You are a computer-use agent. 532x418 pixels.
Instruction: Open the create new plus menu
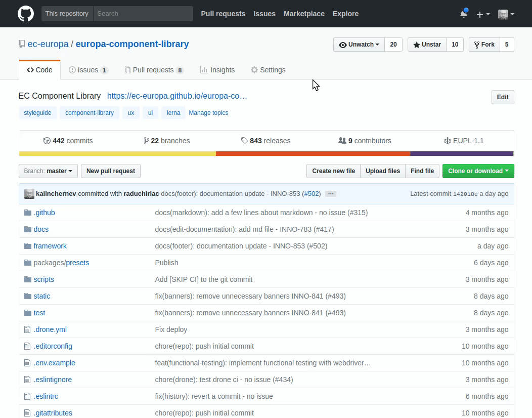click(483, 14)
